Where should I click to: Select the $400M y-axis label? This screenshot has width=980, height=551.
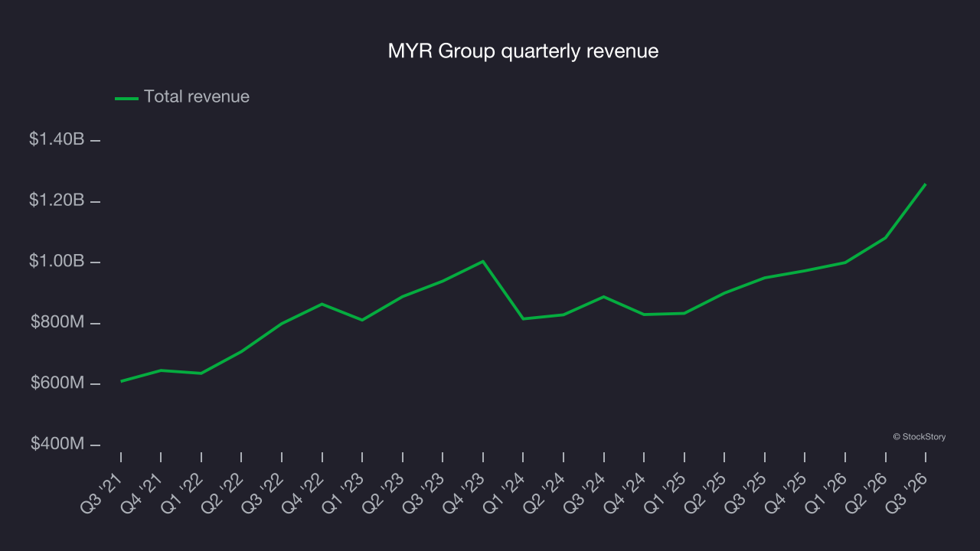coord(57,444)
